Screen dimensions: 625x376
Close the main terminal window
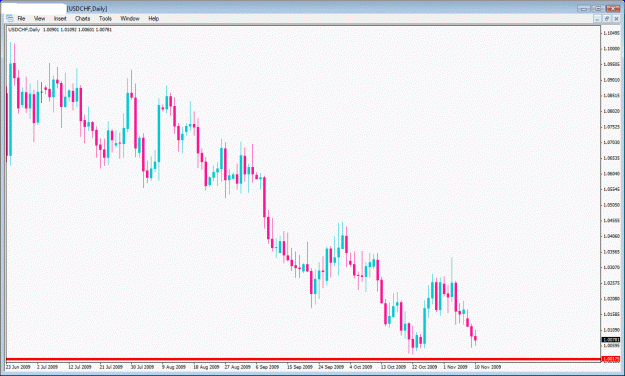coord(613,8)
